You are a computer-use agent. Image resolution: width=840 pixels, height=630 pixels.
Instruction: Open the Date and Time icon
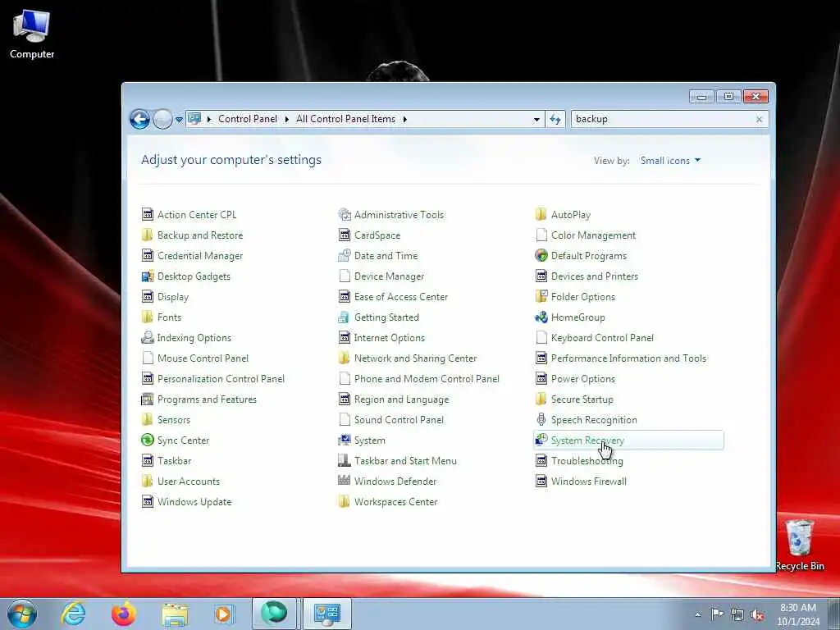coord(345,256)
